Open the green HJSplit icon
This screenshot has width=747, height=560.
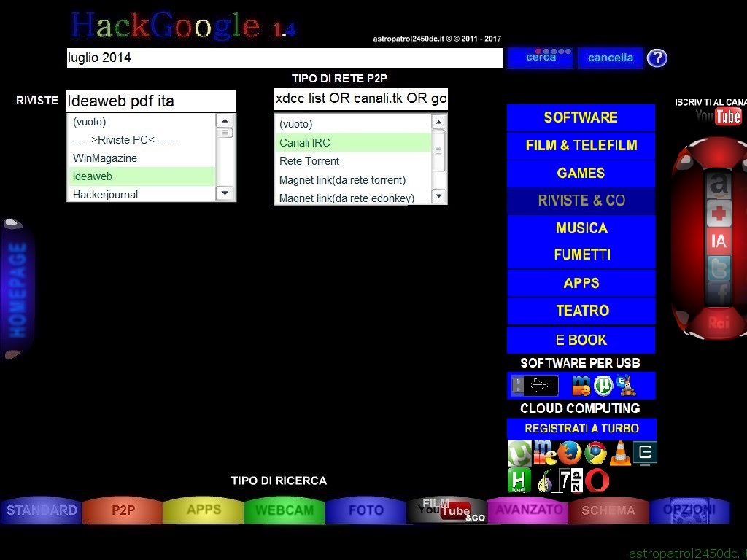point(519,480)
